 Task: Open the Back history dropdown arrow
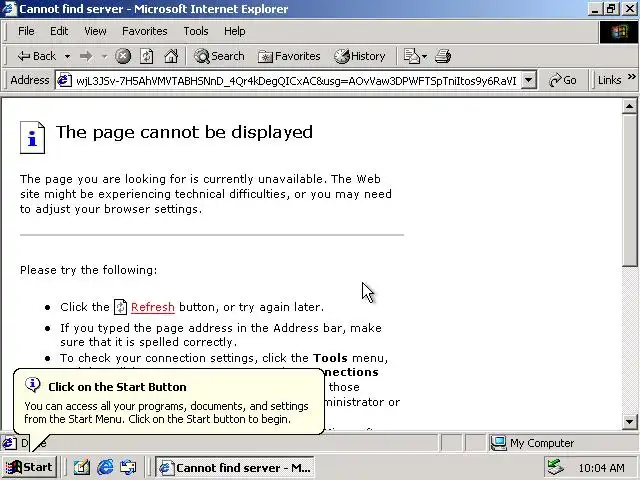[67, 56]
